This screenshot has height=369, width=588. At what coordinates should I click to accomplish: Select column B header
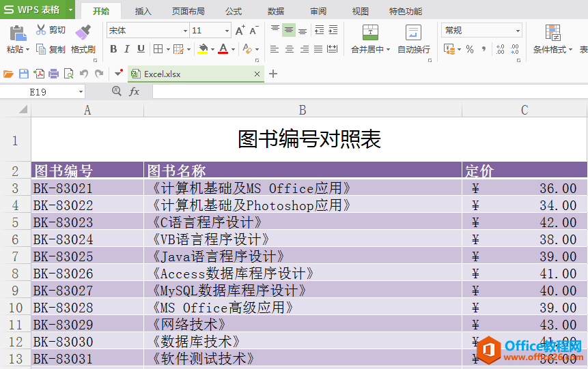[303, 110]
